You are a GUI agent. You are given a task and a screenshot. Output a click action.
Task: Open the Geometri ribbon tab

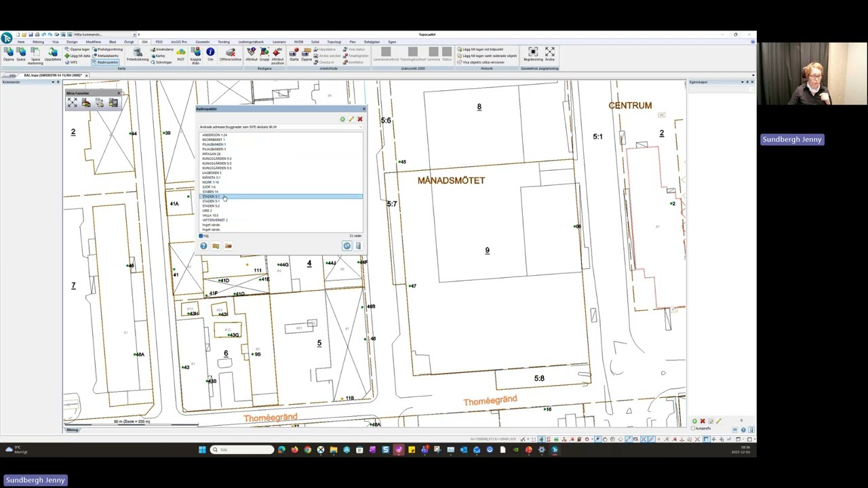202,42
